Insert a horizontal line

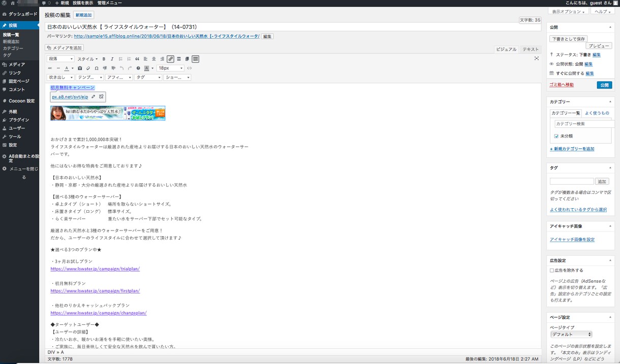(58, 68)
